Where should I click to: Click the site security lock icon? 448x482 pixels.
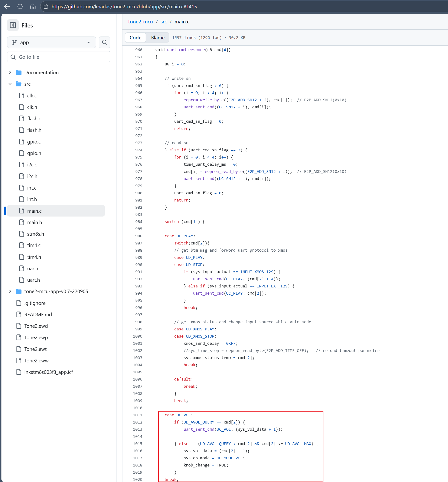pos(46,6)
